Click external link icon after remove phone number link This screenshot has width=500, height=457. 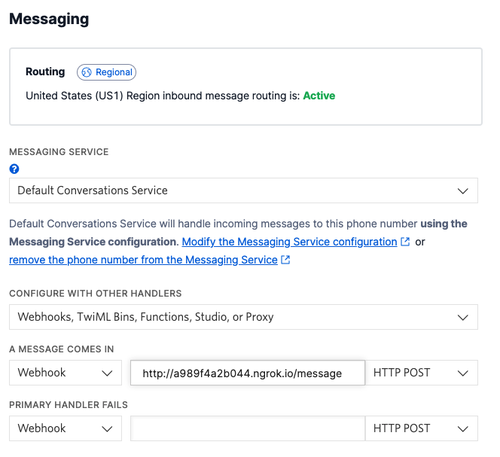285,260
